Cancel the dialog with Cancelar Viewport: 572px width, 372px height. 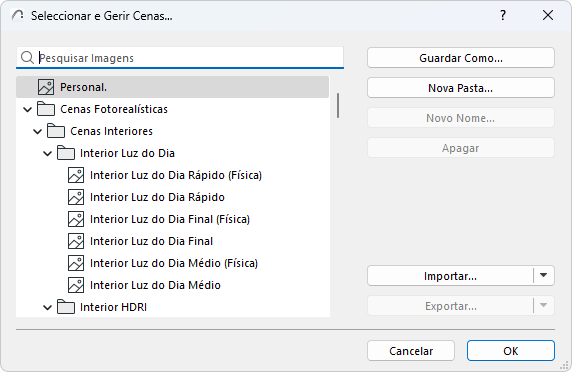click(x=411, y=350)
